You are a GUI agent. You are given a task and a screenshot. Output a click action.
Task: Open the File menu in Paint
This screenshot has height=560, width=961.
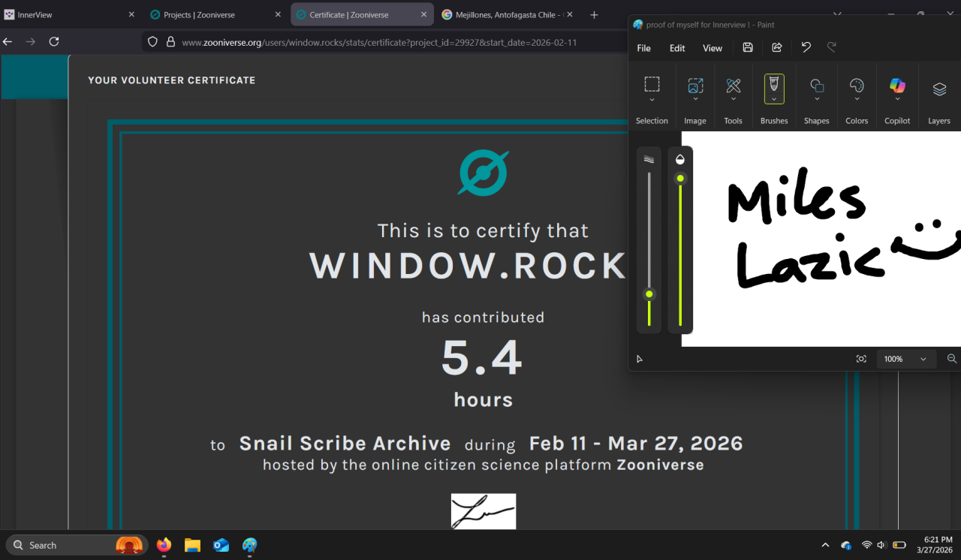click(x=643, y=48)
